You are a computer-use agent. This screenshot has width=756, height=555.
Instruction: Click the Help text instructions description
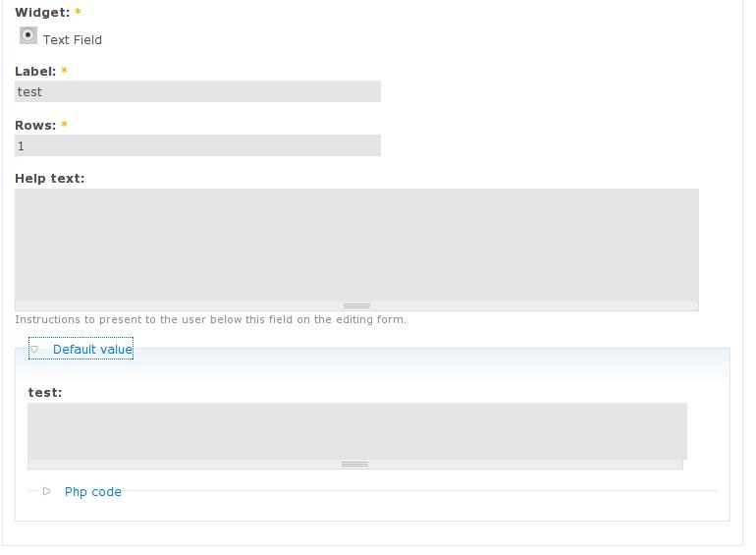pyautogui.click(x=210, y=319)
